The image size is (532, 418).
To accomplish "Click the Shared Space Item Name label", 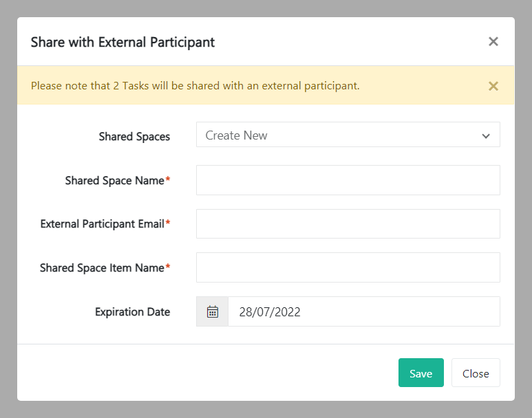I will 102,267.
